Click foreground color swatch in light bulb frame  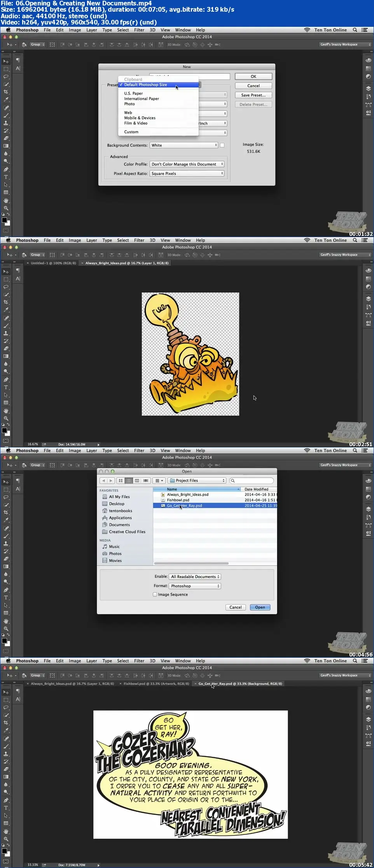[x=4, y=430]
